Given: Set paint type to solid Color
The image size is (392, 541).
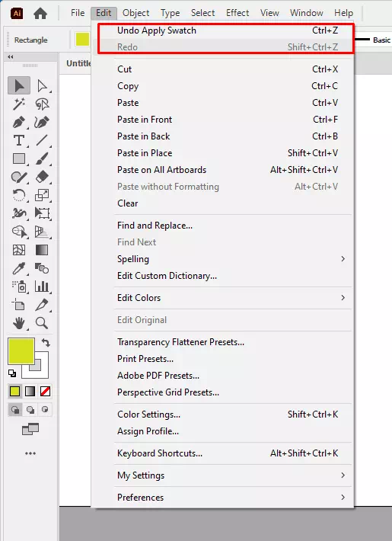Looking at the screenshot, I should pos(14,391).
